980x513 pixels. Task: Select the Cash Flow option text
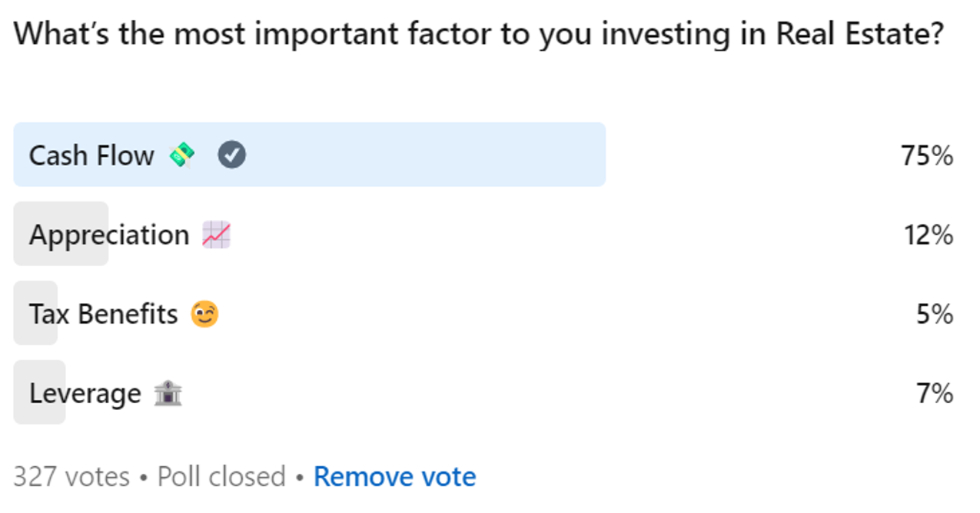(x=91, y=155)
